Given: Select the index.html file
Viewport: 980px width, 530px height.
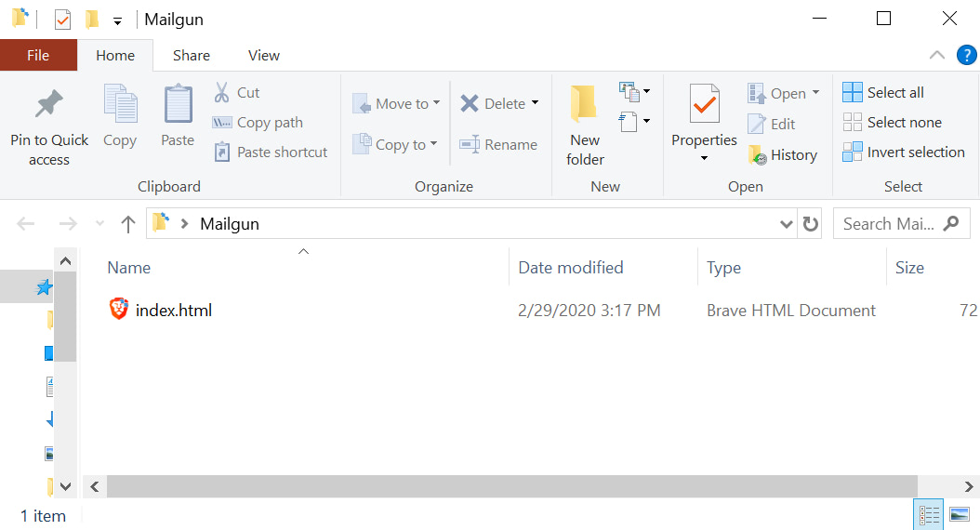Looking at the screenshot, I should (173, 310).
